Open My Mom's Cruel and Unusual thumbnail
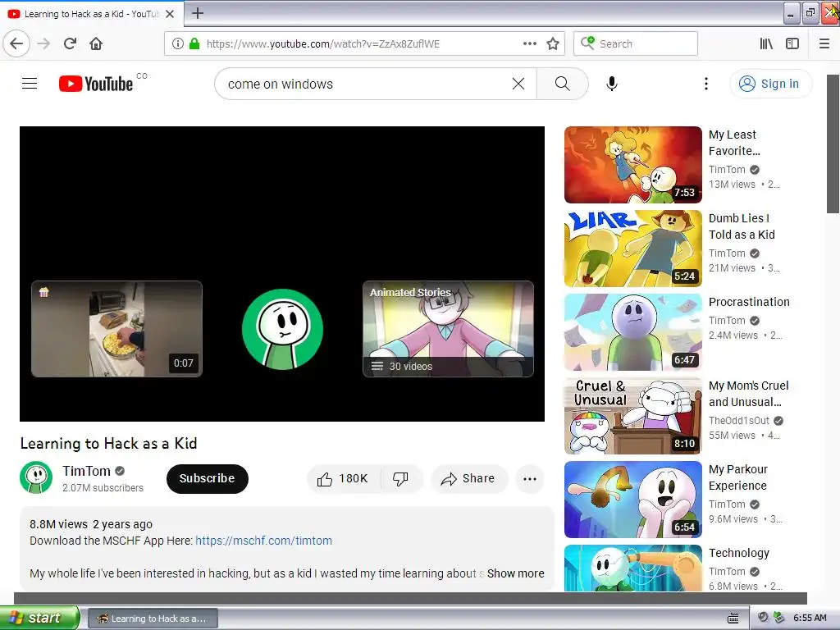The image size is (840, 630). pyautogui.click(x=632, y=415)
